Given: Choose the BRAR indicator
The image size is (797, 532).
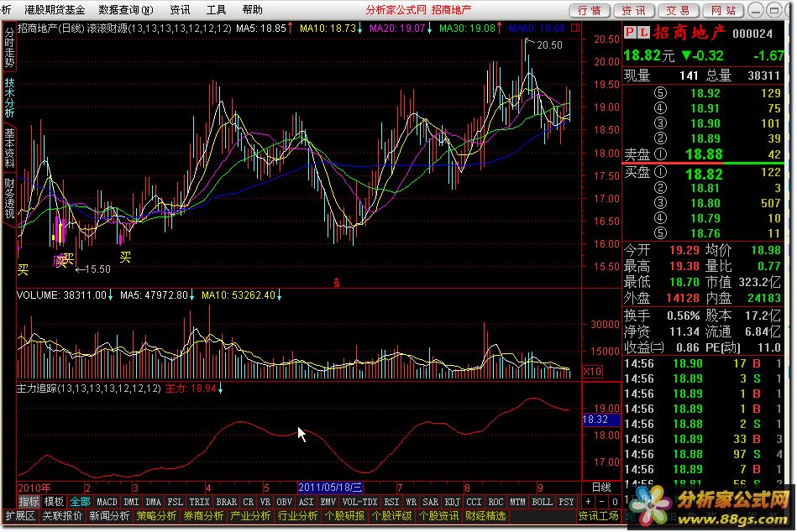Looking at the screenshot, I should 226,502.
